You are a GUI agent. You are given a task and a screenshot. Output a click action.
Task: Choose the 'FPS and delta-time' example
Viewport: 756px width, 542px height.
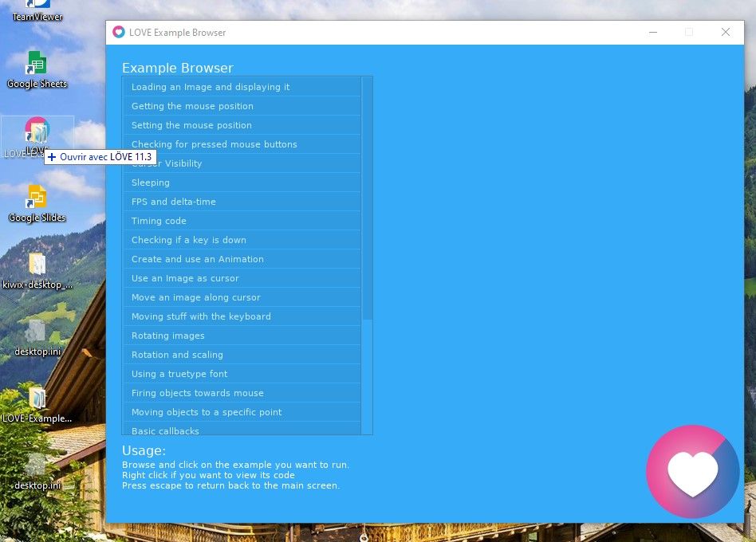(x=242, y=202)
